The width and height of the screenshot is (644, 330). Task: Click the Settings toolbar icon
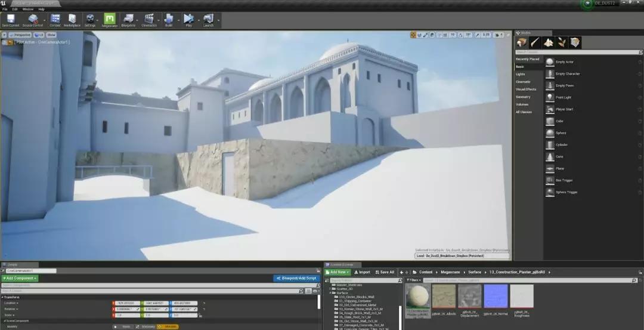coord(90,18)
